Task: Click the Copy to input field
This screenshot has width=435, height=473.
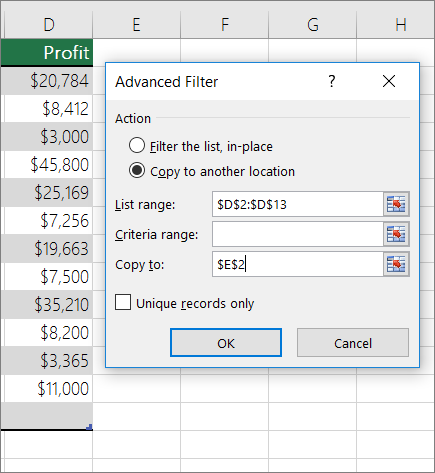Action: 298,264
